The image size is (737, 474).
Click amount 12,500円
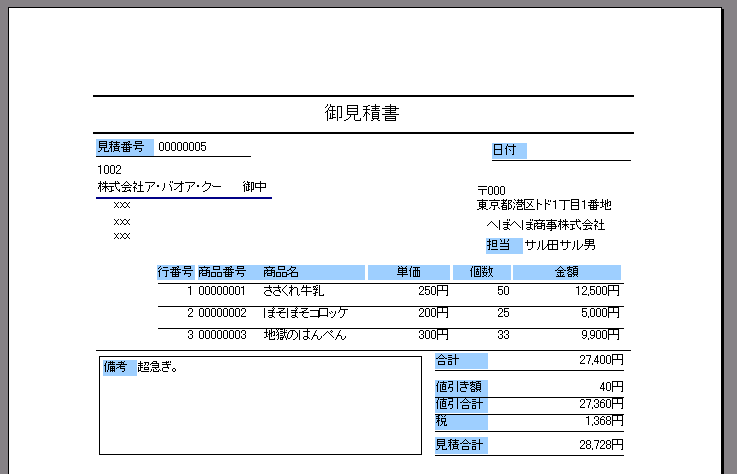point(597,291)
